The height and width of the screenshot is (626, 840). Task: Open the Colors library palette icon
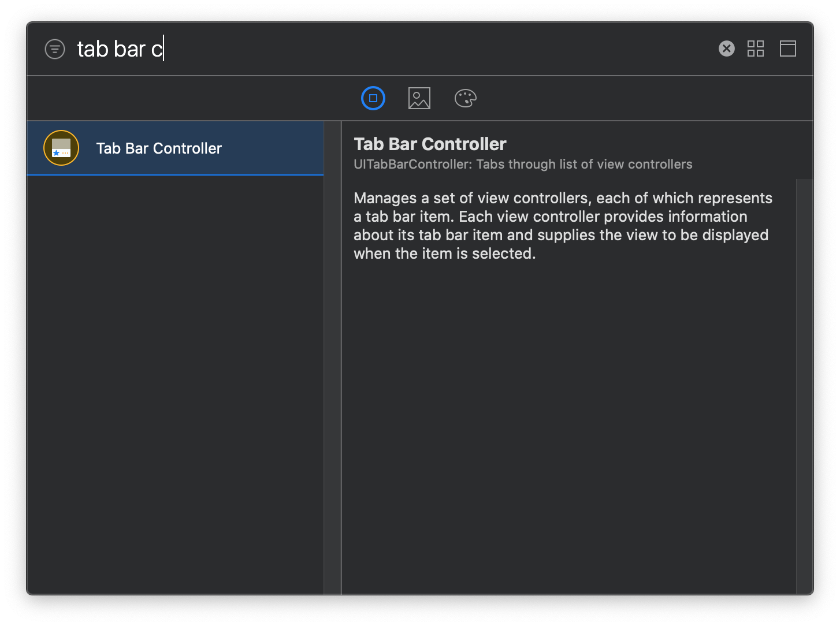pos(465,98)
